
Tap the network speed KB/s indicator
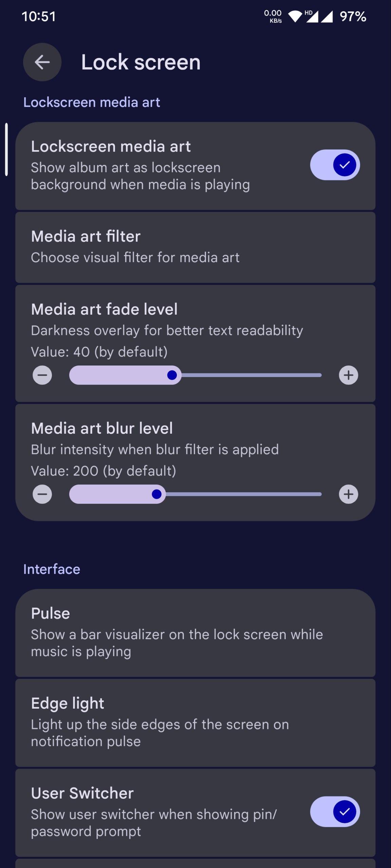(273, 16)
